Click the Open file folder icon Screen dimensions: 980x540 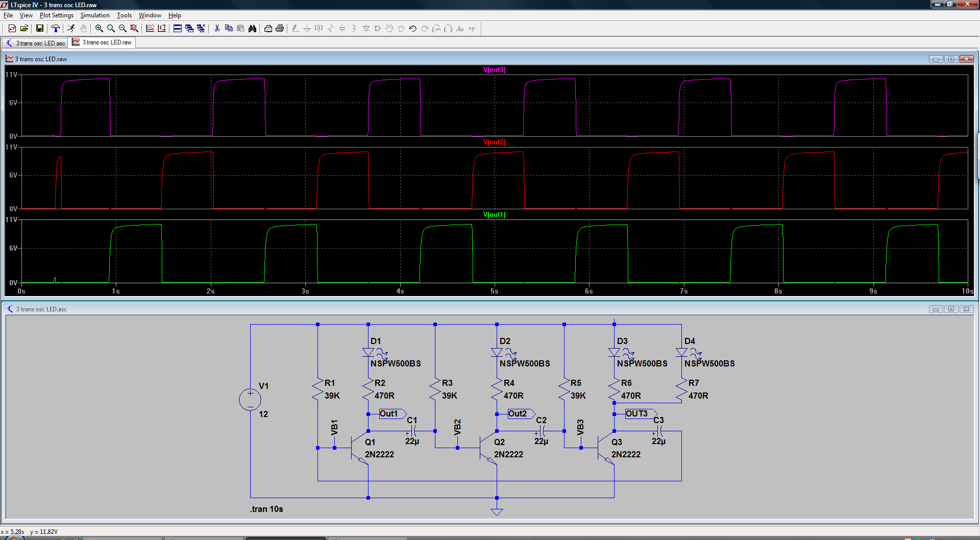(24, 29)
